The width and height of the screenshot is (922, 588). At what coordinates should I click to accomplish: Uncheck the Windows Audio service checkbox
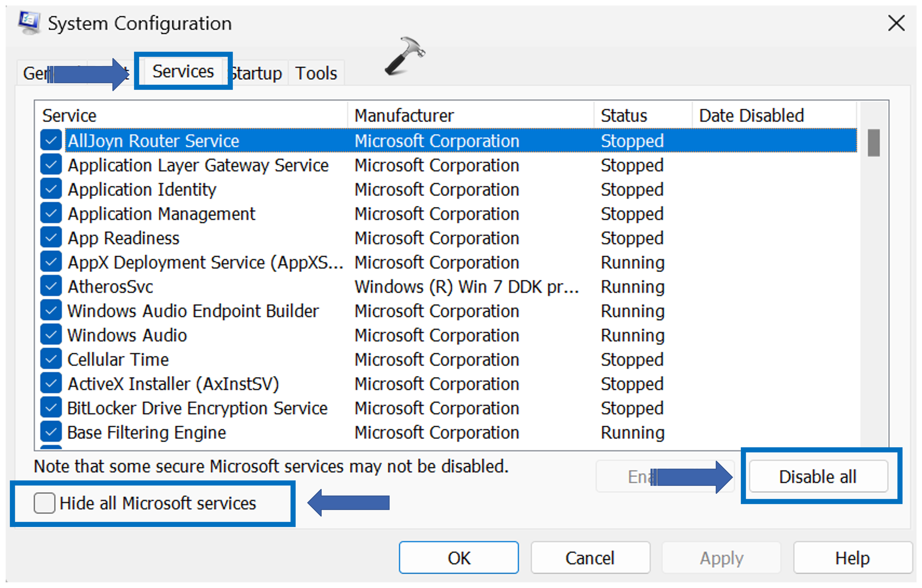pos(51,335)
